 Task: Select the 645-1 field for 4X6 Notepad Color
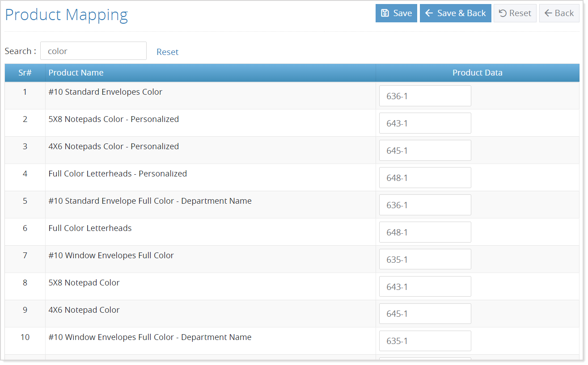425,313
